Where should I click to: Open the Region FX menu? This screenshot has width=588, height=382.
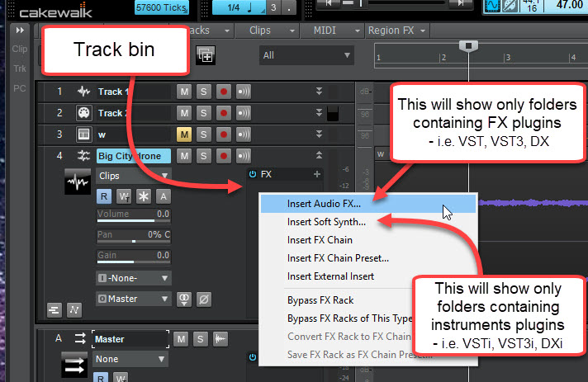(397, 31)
